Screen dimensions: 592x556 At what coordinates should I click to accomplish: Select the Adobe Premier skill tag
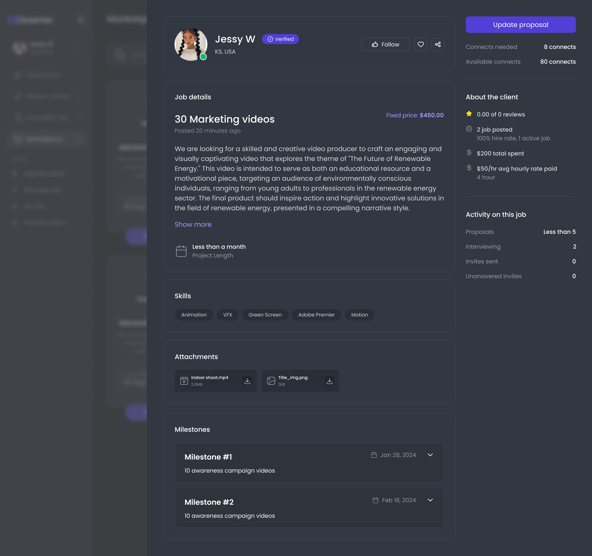click(x=316, y=315)
